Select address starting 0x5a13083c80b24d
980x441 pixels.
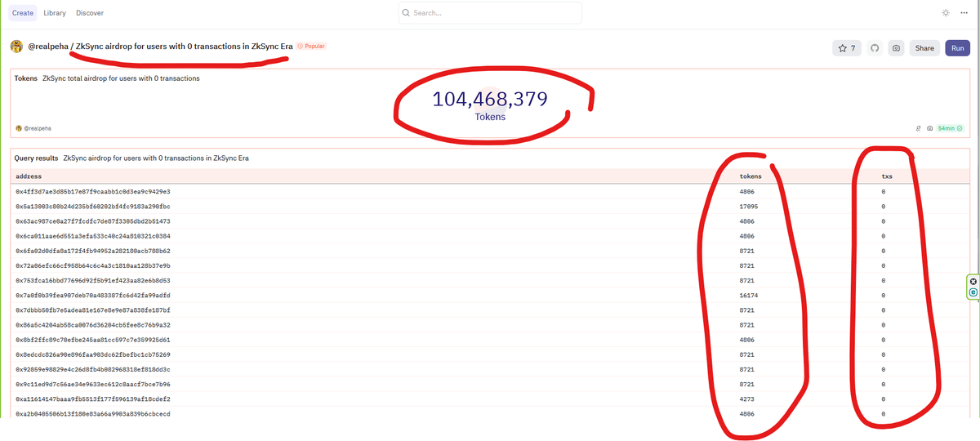pyautogui.click(x=93, y=207)
